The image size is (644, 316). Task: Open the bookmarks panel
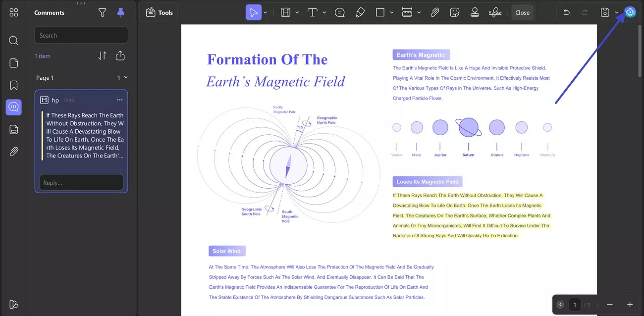pos(14,85)
